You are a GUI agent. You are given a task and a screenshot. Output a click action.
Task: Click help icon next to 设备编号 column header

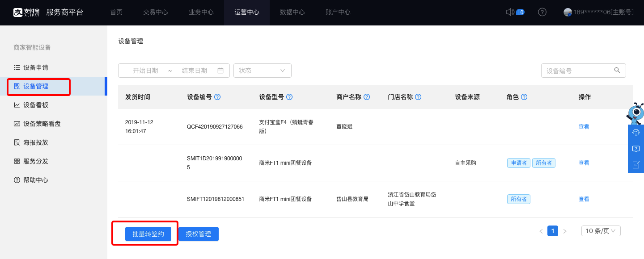tap(217, 97)
